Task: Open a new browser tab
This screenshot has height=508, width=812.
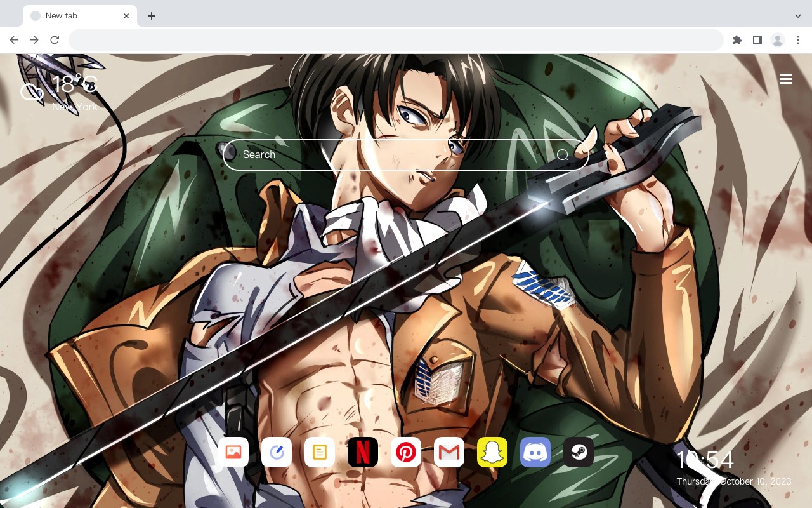Action: pos(151,16)
